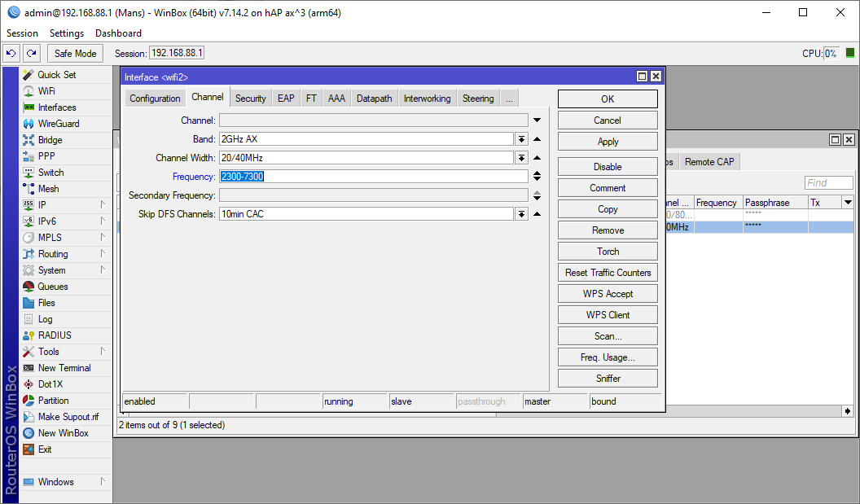Click the Undo arrow icon in toolbar
This screenshot has height=504, width=860.
[11, 53]
